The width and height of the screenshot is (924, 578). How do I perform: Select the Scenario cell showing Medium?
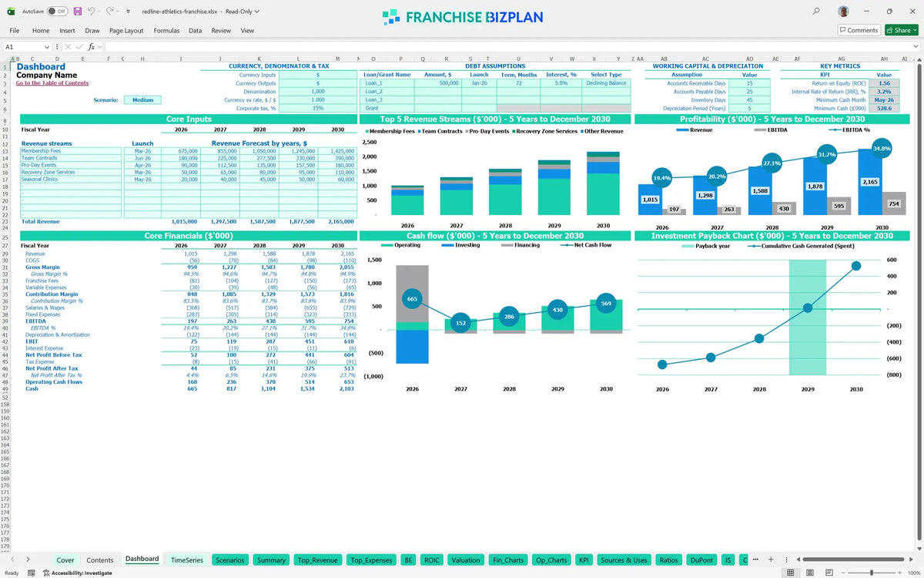(x=142, y=100)
